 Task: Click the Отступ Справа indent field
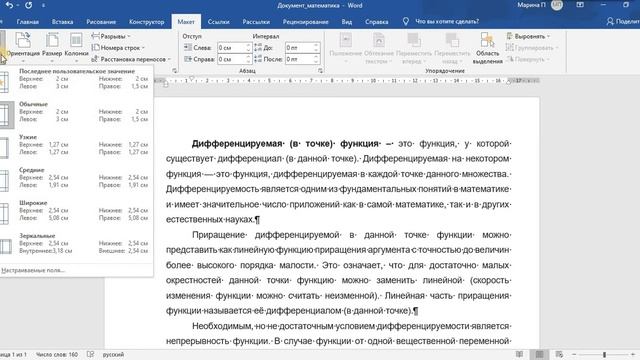(231, 59)
